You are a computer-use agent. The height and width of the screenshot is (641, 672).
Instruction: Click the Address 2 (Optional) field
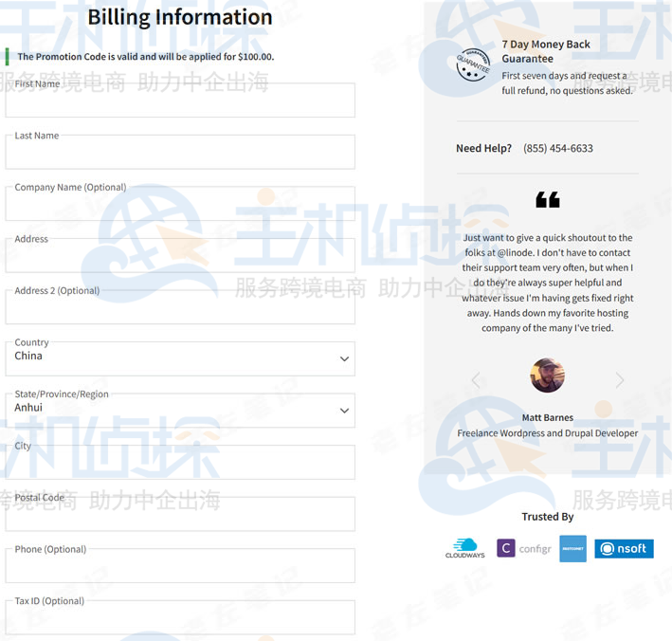(180, 308)
